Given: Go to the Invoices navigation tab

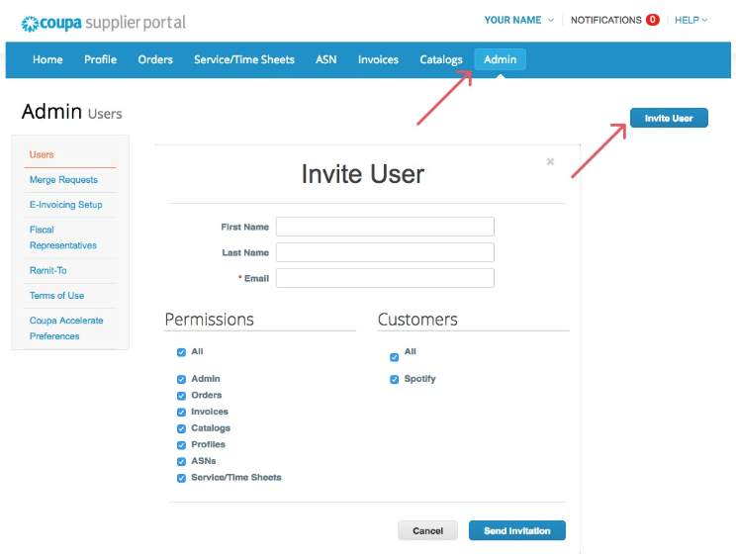Looking at the screenshot, I should [378, 59].
